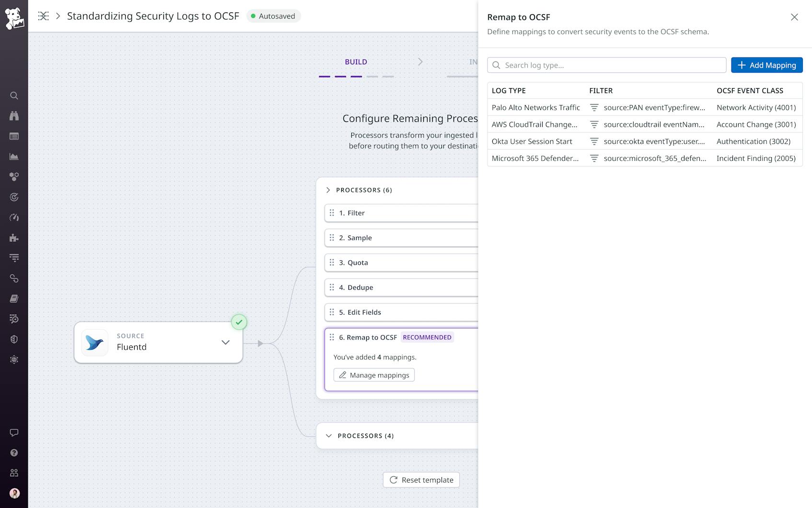Select the Search icon in the sidebar
This screenshot has height=508, width=812.
click(x=14, y=95)
